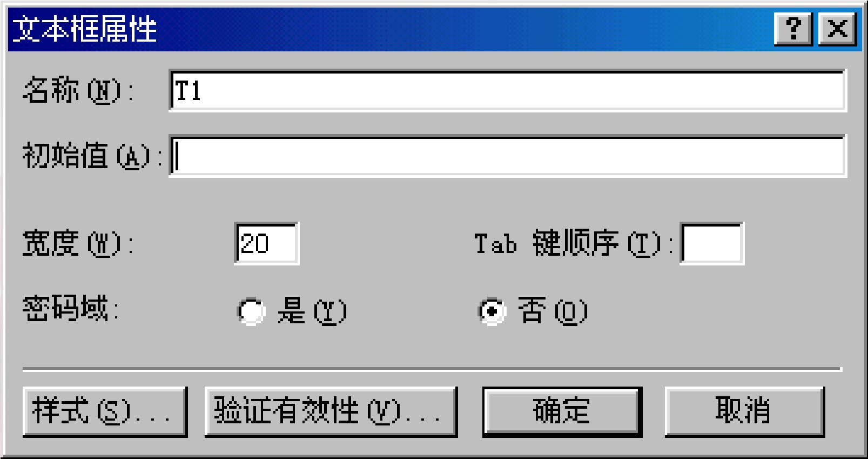Click the 密码域: label

pyautogui.click(x=70, y=309)
